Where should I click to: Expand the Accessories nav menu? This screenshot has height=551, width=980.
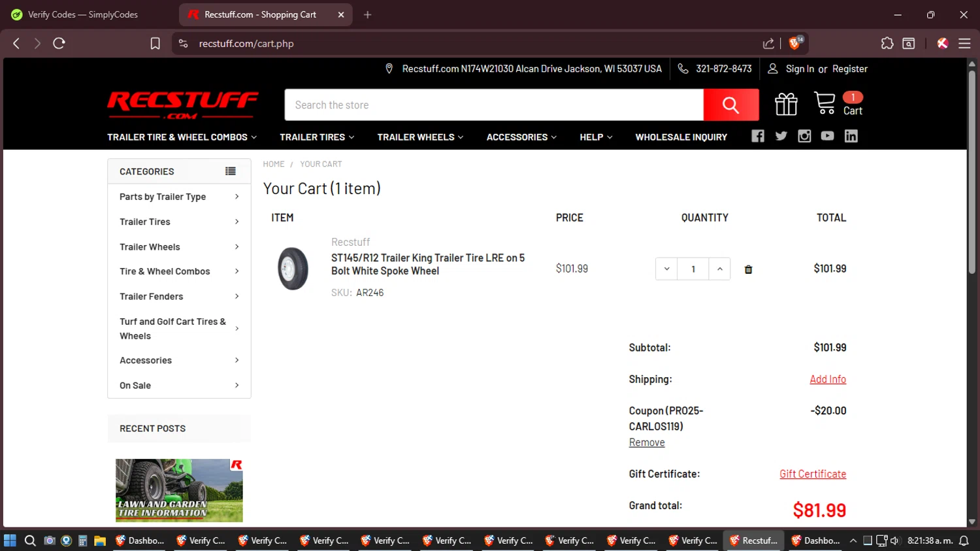click(521, 137)
